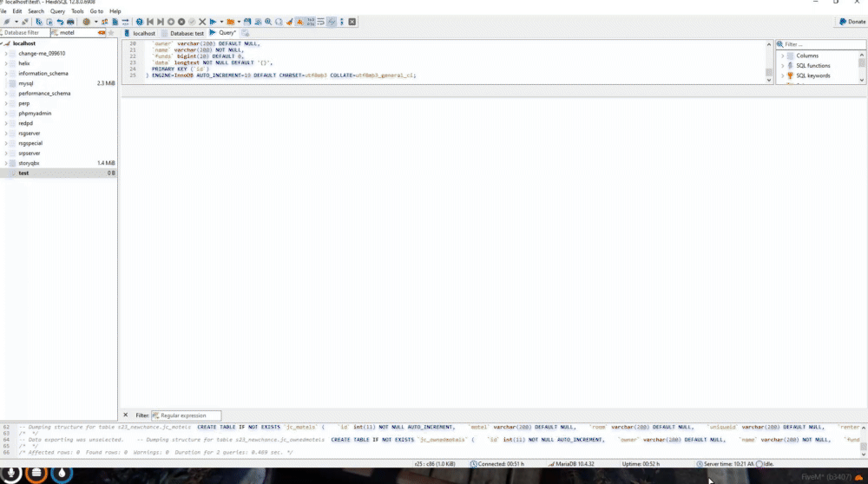The height and width of the screenshot is (484, 868).
Task: Switch to the localhost host tab
Action: pyautogui.click(x=140, y=33)
